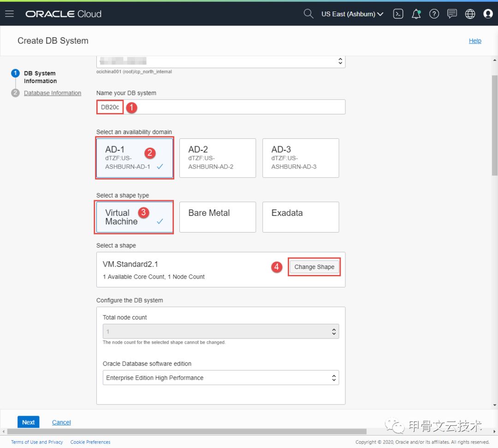Go to DB System Information step
Image resolution: width=498 pixels, height=448 pixels.
40,77
